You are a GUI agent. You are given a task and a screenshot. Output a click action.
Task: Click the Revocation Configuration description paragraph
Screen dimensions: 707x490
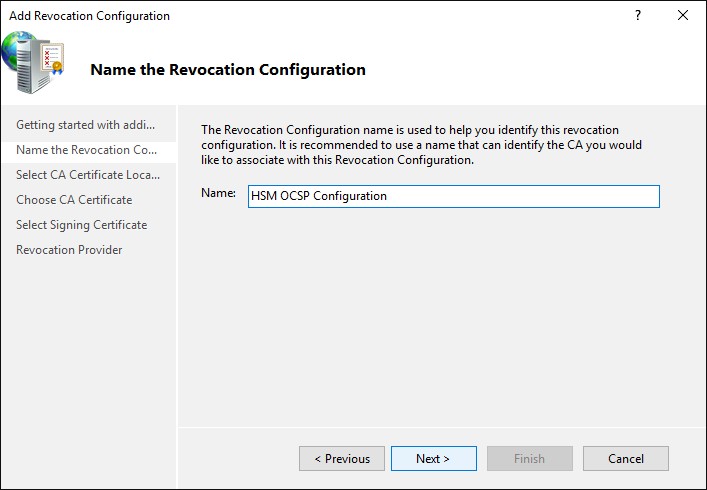coord(421,145)
